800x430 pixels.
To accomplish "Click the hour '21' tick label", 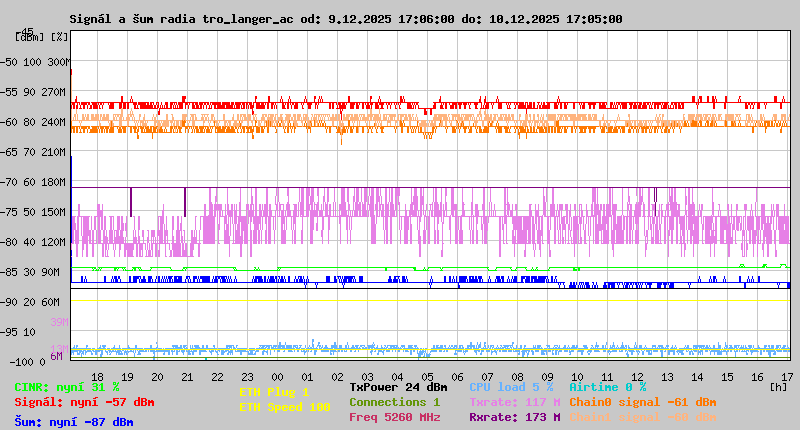I will [x=187, y=377].
